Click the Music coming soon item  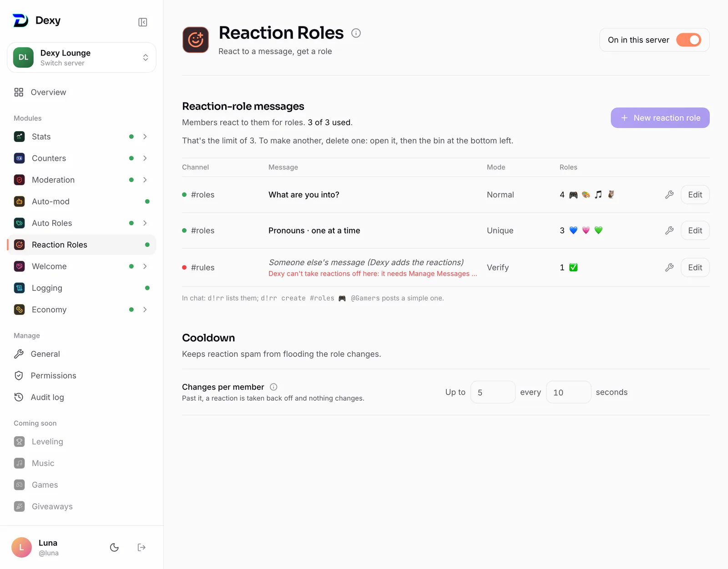tap(81, 463)
